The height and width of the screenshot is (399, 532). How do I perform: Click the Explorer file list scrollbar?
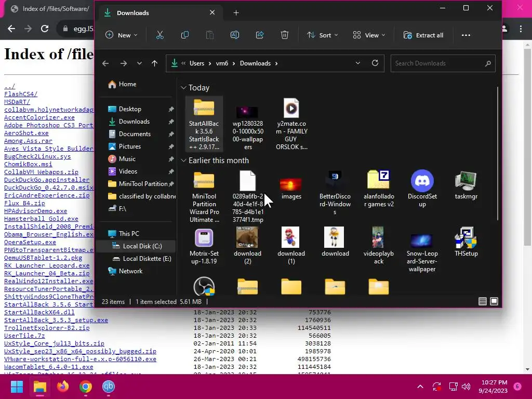498,153
